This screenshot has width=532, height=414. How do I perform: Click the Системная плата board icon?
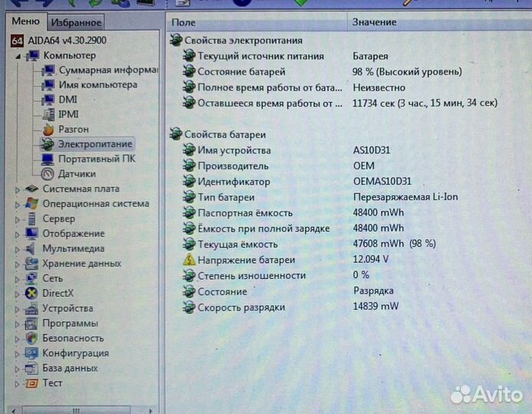point(31,189)
